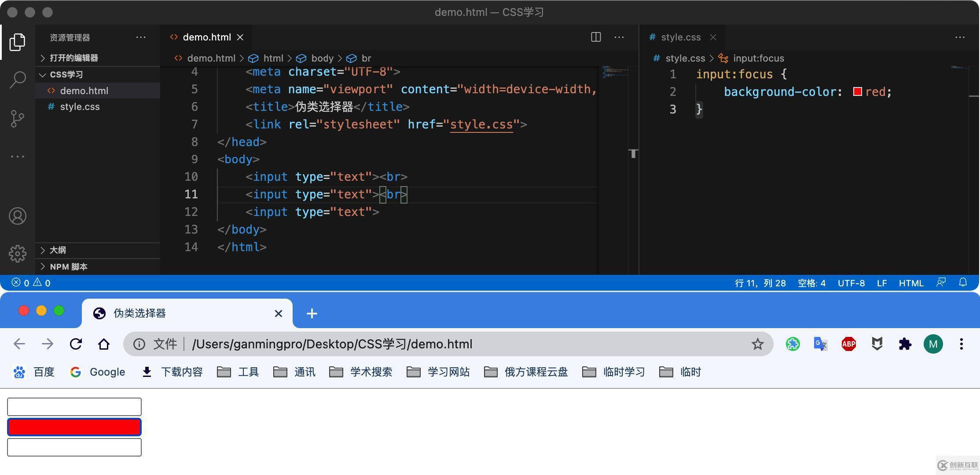Screen dimensions: 980x475
Task: Expand the 大纲 outline section
Action: coord(98,250)
